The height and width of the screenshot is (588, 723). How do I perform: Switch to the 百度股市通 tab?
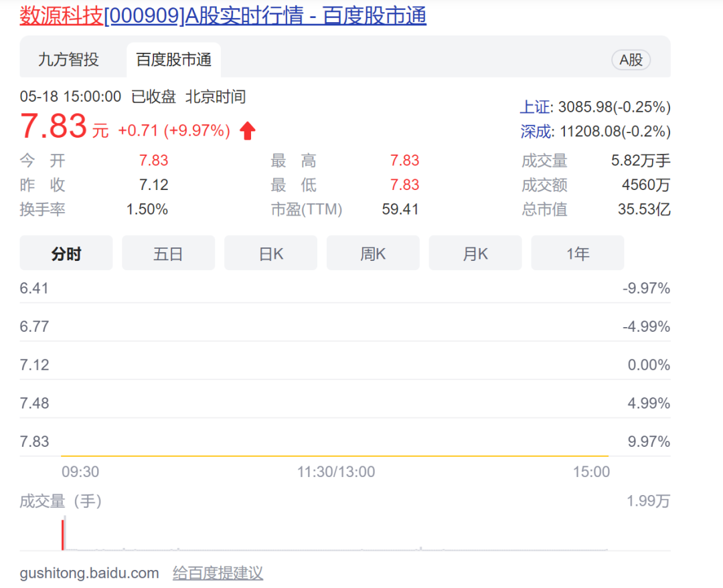coord(174,60)
